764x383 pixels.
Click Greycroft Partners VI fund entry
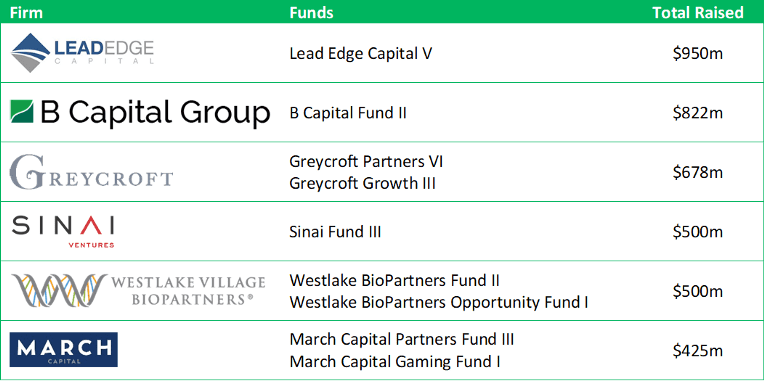(x=366, y=161)
